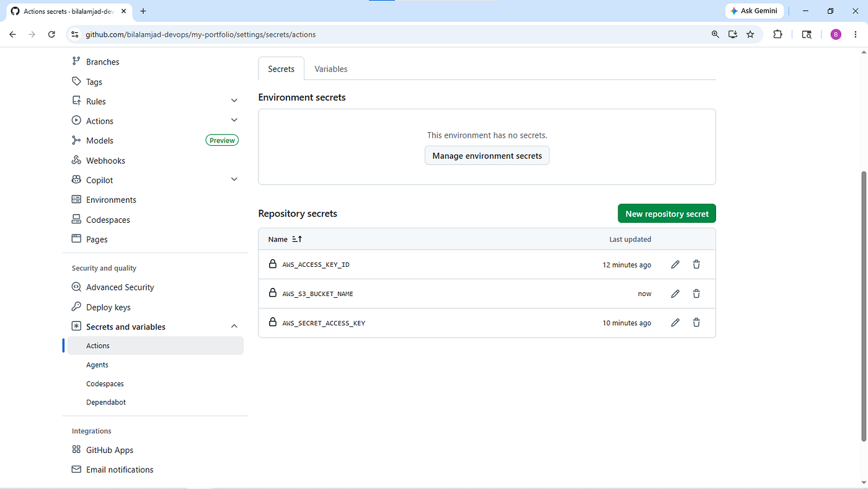
Task: Delete the AWS_SECRET_ACCESS_KEY secret trash icon
Action: 696,323
